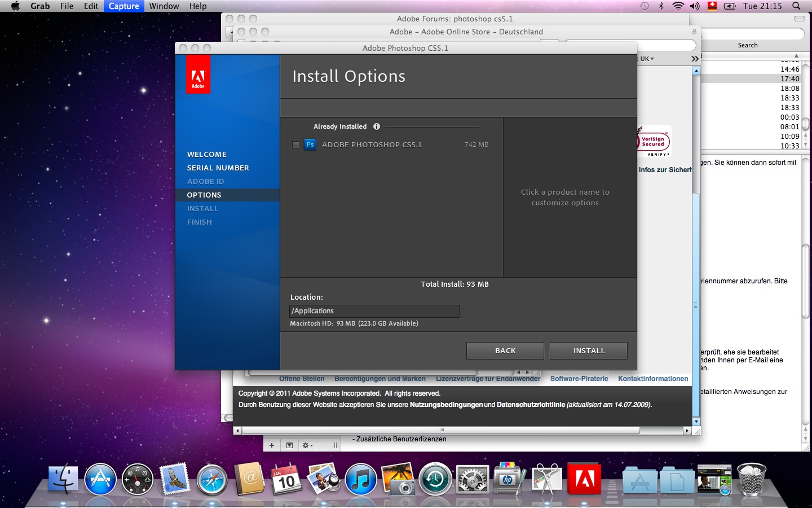Select INSTALL step in the sidebar
This screenshot has height=508, width=812.
(x=202, y=208)
